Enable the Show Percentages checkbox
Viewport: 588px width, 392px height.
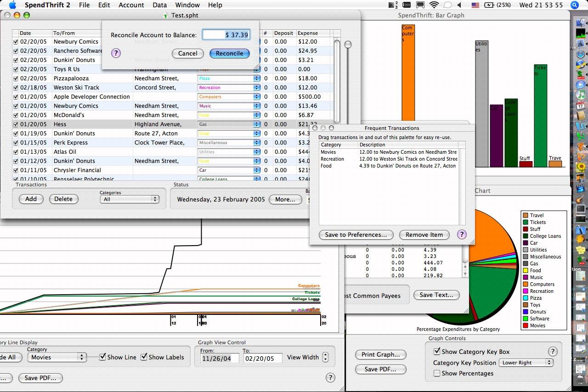coord(437,373)
